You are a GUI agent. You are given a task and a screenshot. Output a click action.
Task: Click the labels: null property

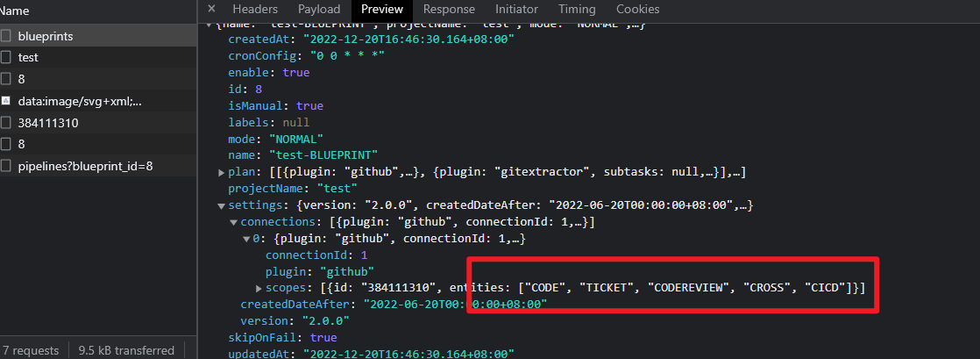pos(269,123)
